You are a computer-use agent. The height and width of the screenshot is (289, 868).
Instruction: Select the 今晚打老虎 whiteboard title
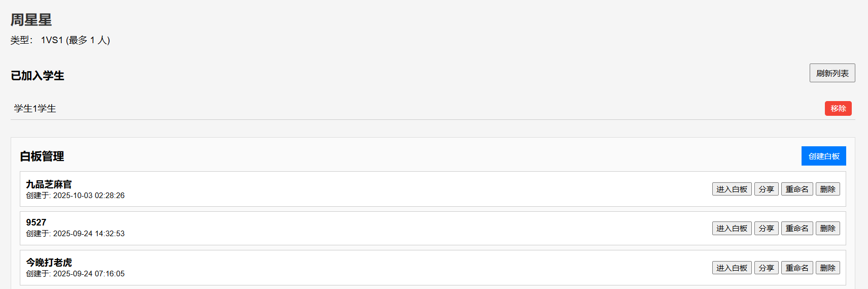(49, 263)
